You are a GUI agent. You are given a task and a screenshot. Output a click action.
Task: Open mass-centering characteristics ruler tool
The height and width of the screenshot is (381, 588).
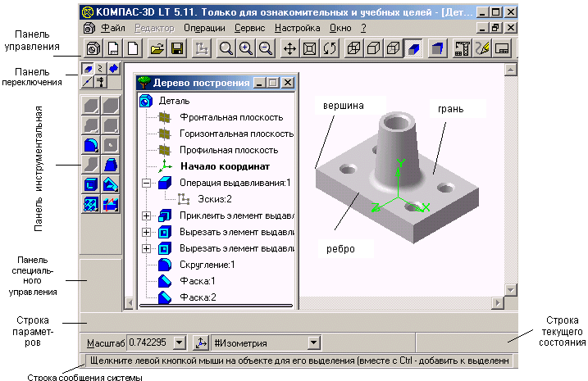click(462, 48)
